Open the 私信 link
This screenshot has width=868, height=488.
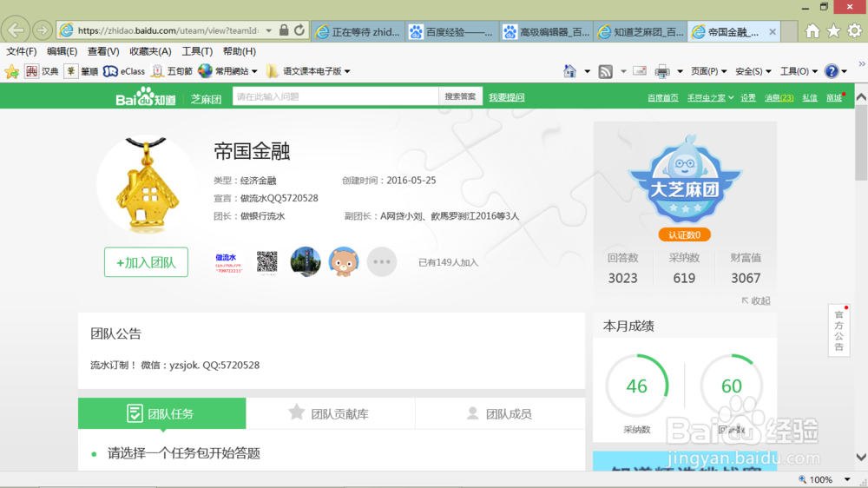(x=810, y=97)
